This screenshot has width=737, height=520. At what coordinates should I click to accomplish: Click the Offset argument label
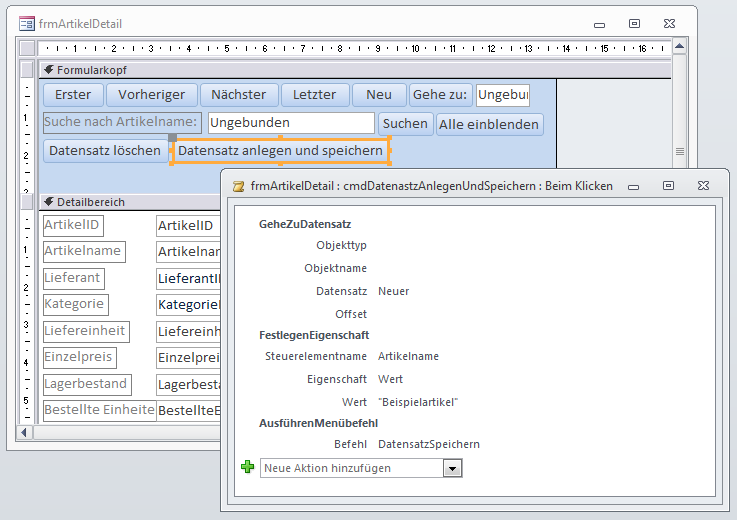[351, 314]
